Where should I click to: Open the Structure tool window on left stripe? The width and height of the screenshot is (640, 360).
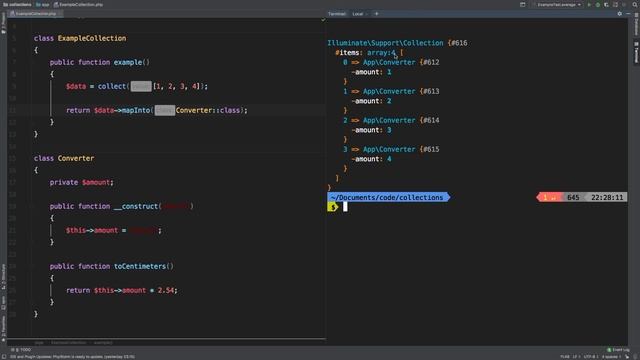click(3, 277)
